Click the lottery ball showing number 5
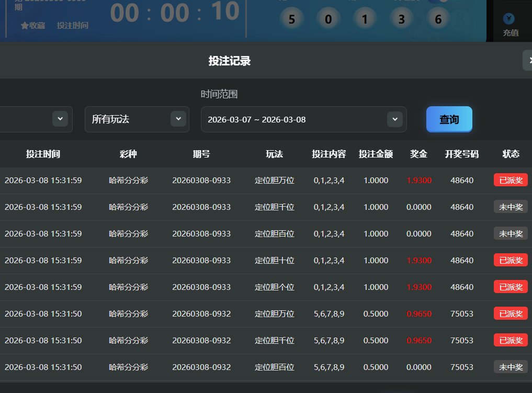The image size is (532, 393). point(291,20)
